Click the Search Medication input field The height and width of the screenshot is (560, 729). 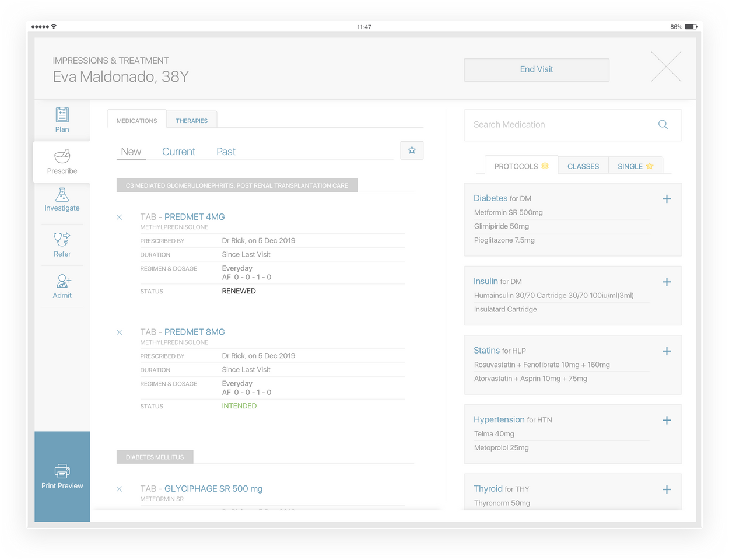point(560,125)
